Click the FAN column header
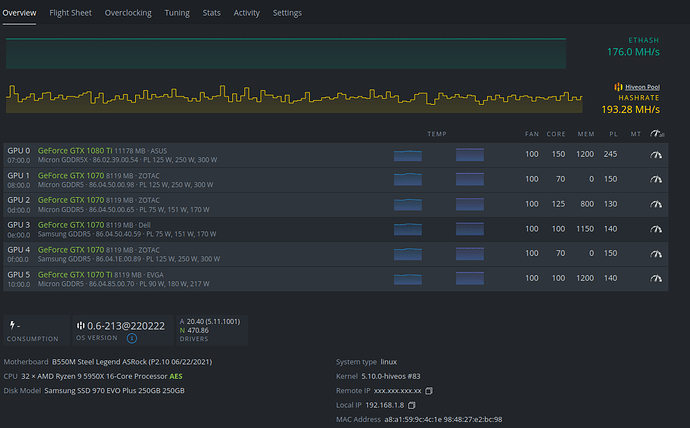Screen dimensions: 690x428 pos(532,134)
